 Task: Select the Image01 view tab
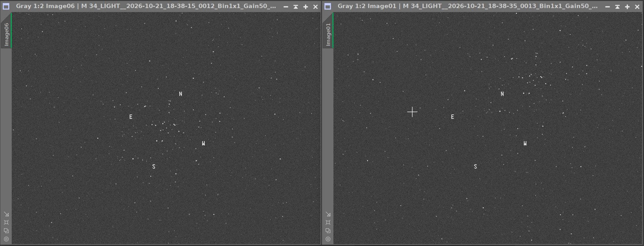click(328, 31)
